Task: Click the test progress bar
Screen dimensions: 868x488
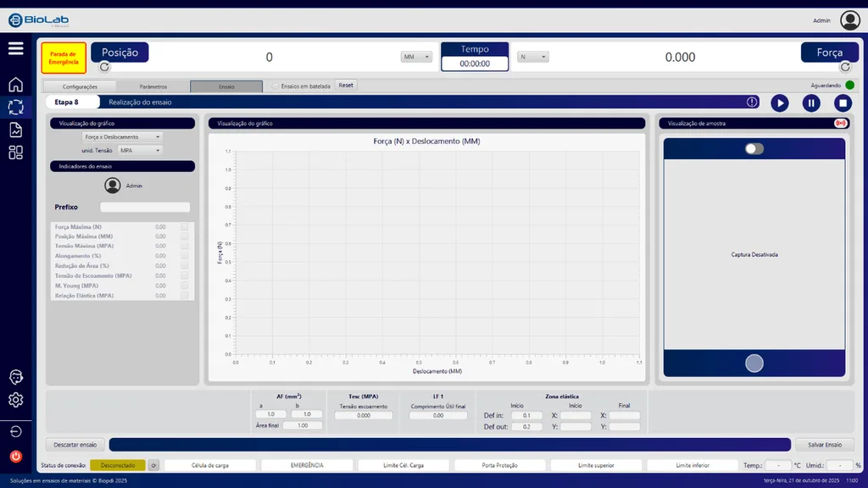Action: (449, 445)
